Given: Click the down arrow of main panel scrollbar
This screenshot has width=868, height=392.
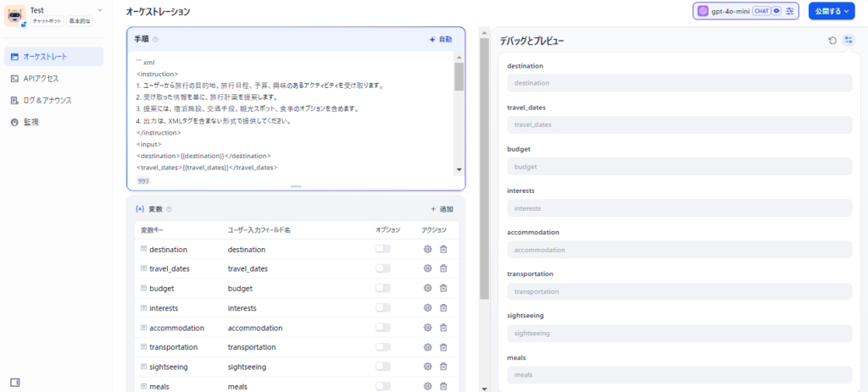Looking at the screenshot, I should pos(484,388).
